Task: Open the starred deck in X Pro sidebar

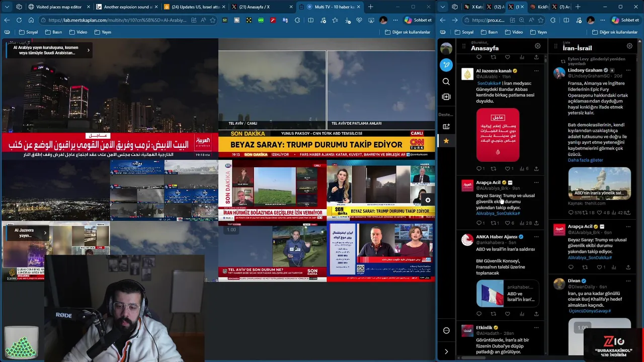Action: [x=446, y=141]
